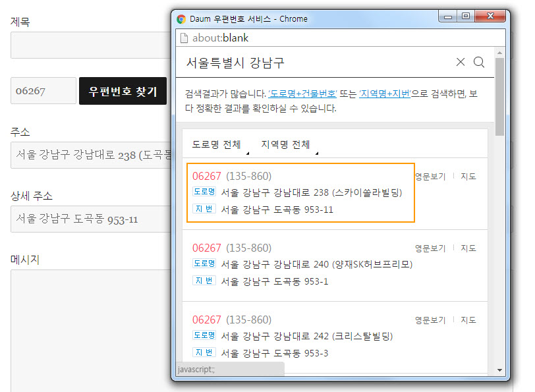Click 영문보기 for 강남대로 238 result

430,177
